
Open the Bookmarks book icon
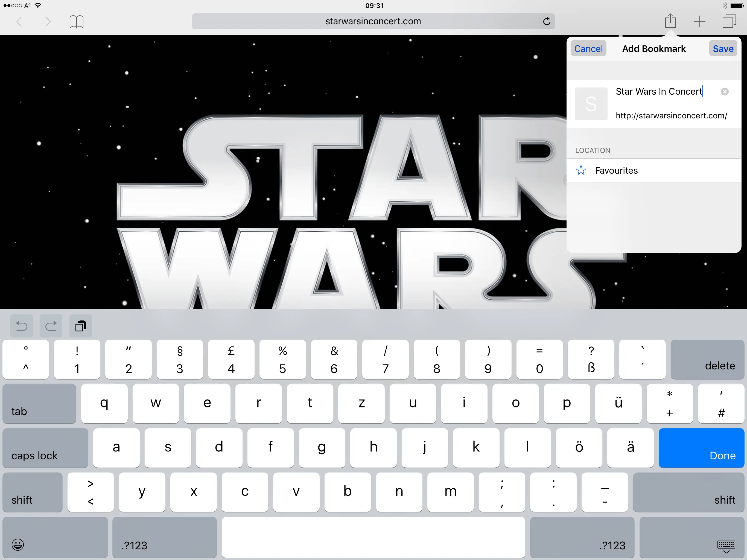pos(76,22)
